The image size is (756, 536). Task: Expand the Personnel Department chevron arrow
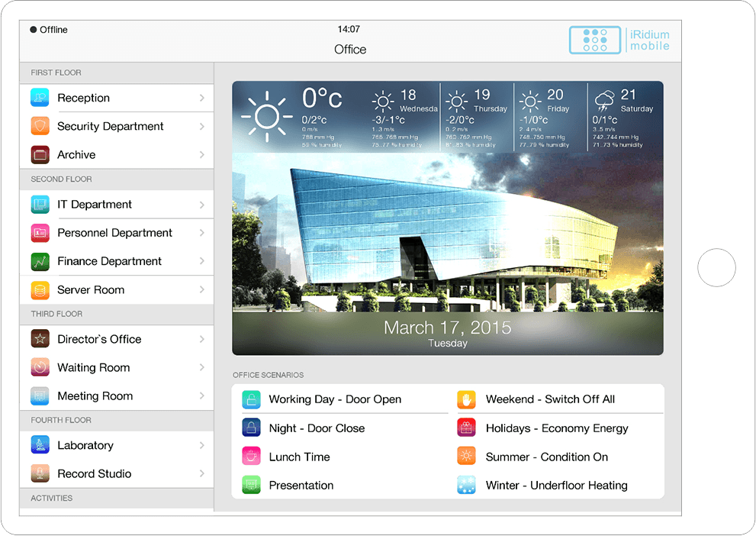(x=202, y=233)
